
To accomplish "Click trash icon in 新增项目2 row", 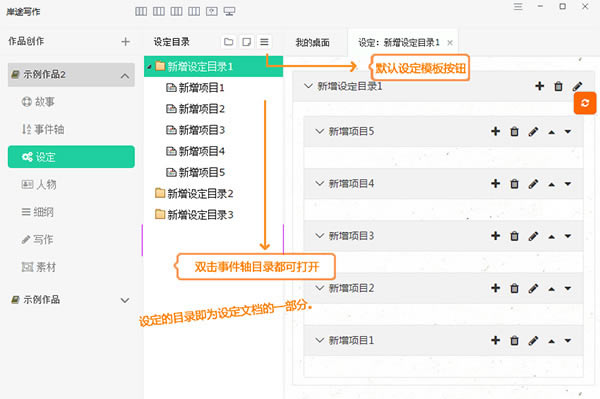I will [x=514, y=288].
